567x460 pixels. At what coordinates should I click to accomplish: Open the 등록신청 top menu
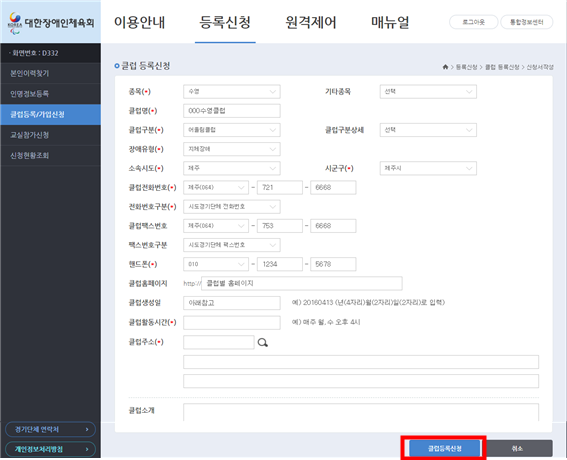pos(225,22)
